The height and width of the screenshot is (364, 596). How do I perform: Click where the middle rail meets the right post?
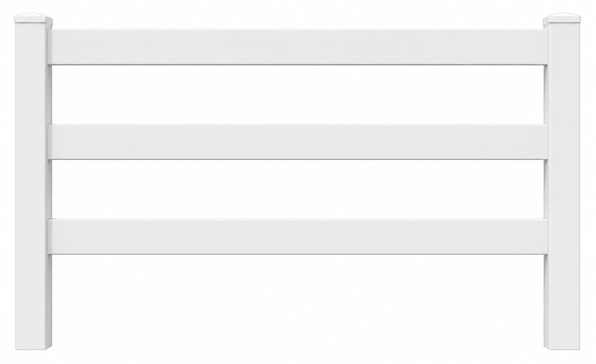[x=546, y=142]
